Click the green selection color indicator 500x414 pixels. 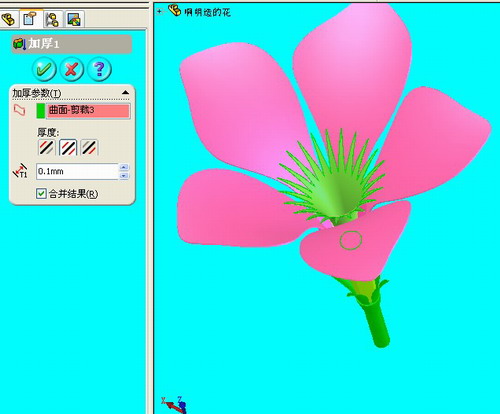[41, 111]
